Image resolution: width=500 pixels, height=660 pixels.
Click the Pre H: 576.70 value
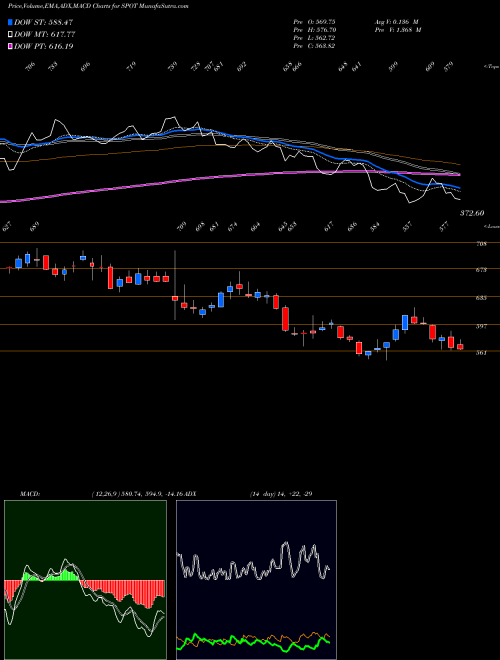pos(314,30)
